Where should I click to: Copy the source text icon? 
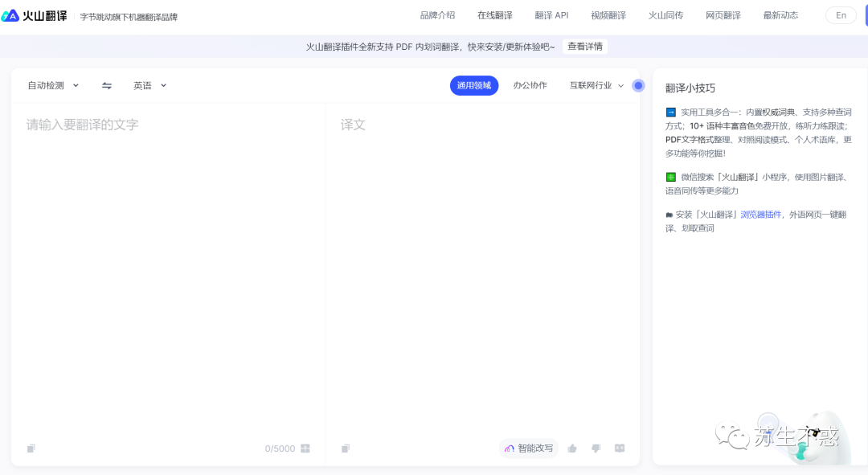[x=31, y=448]
